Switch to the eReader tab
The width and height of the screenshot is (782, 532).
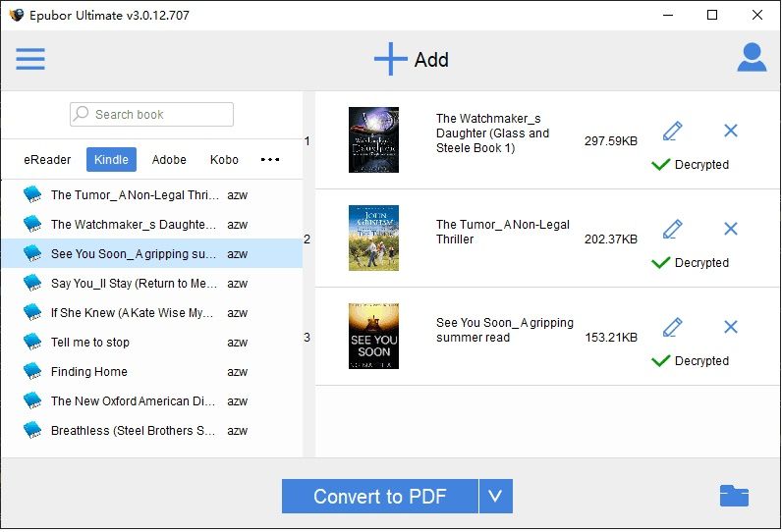(x=47, y=159)
